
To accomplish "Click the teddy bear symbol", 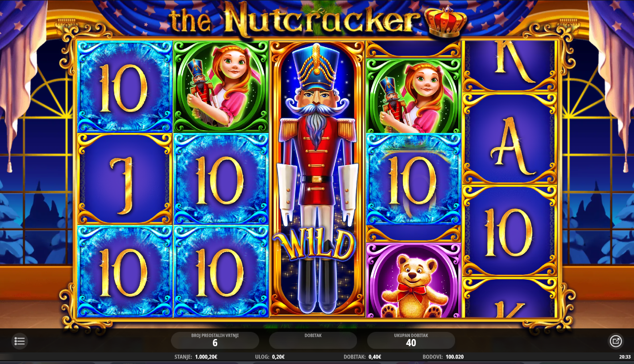I will 413,280.
